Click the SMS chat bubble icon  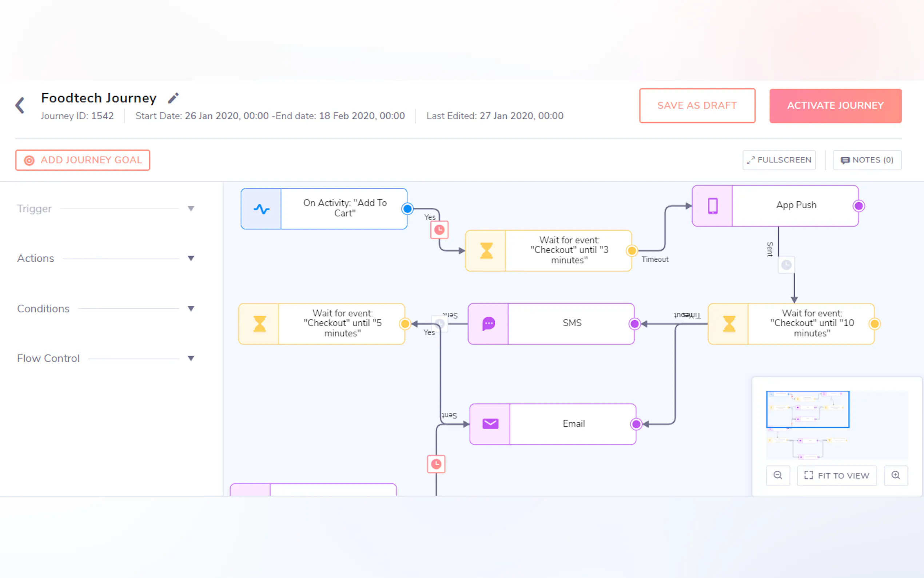489,324
